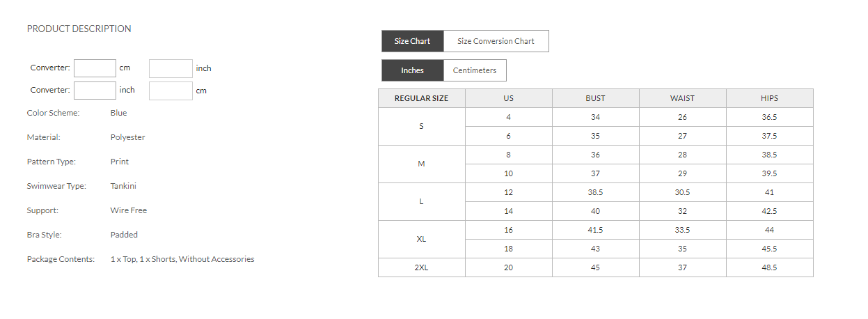Click the US column header

[x=508, y=98]
